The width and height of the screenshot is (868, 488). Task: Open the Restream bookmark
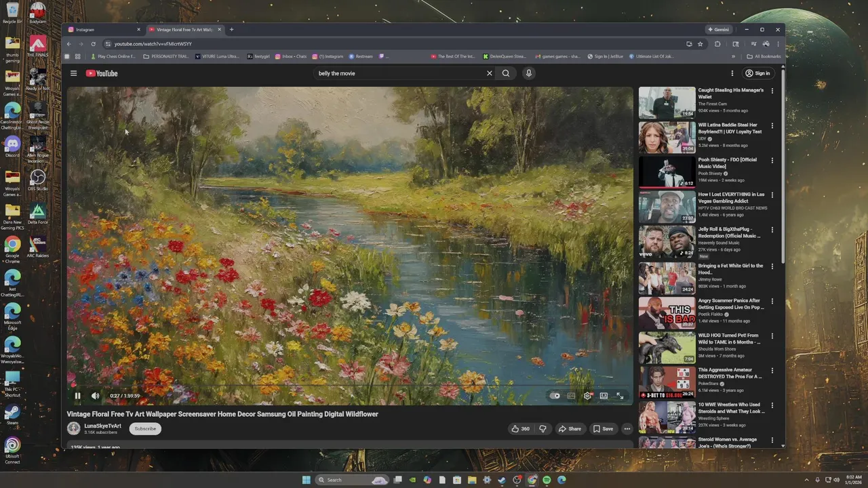[x=361, y=56]
